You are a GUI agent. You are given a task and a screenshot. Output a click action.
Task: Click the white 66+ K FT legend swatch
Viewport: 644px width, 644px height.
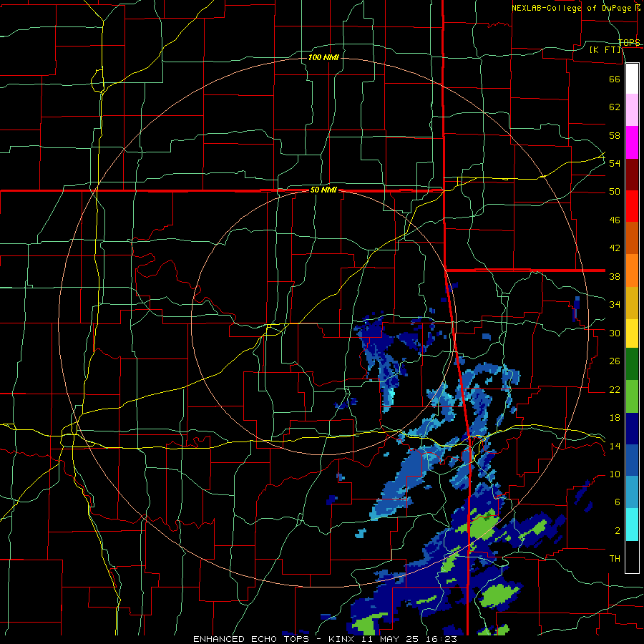point(632,79)
